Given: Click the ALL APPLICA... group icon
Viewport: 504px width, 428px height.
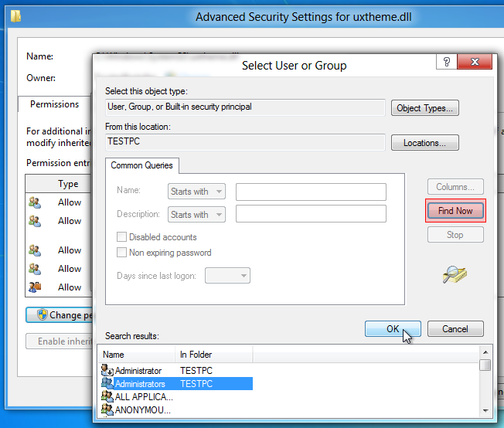Looking at the screenshot, I should click(x=107, y=396).
